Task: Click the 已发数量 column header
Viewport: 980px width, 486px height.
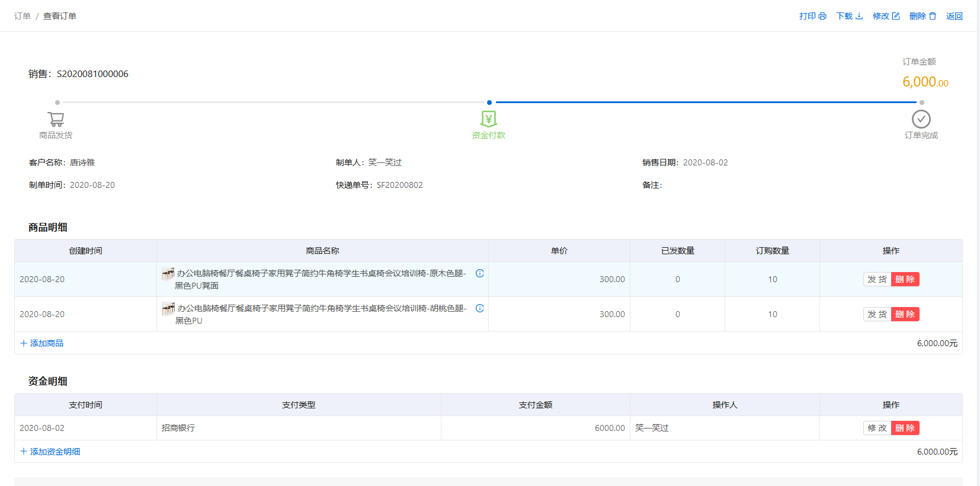Action: 678,251
